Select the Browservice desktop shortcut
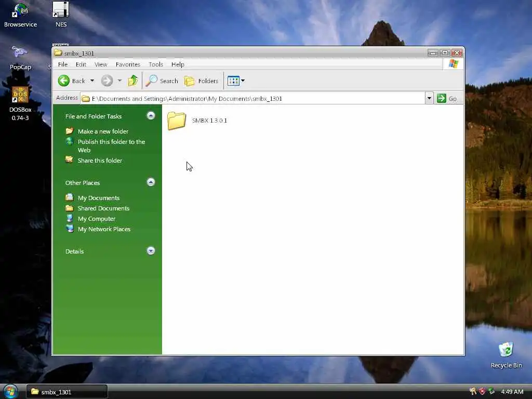Viewport: 532px width, 399px height. point(20,15)
